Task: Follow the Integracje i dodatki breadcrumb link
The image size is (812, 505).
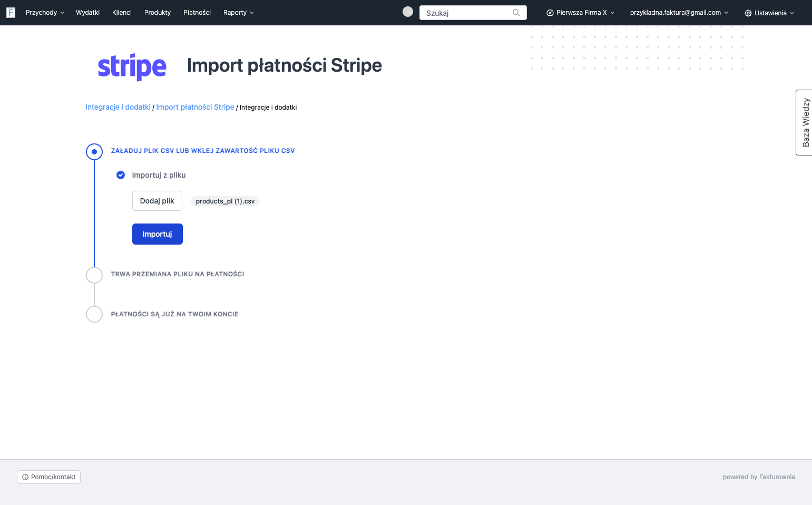Action: point(118,107)
